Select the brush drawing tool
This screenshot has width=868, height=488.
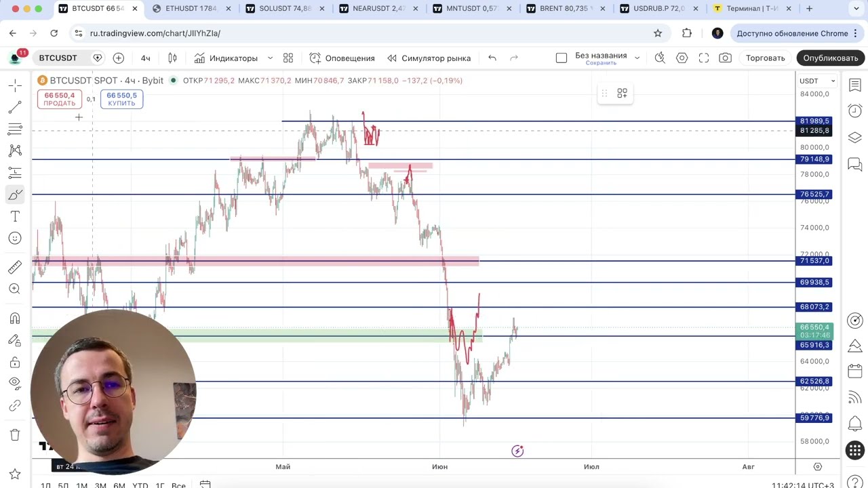(15, 195)
